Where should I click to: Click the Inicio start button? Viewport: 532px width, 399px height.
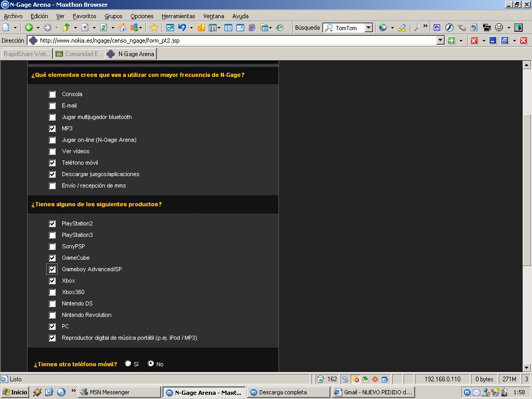(x=15, y=392)
